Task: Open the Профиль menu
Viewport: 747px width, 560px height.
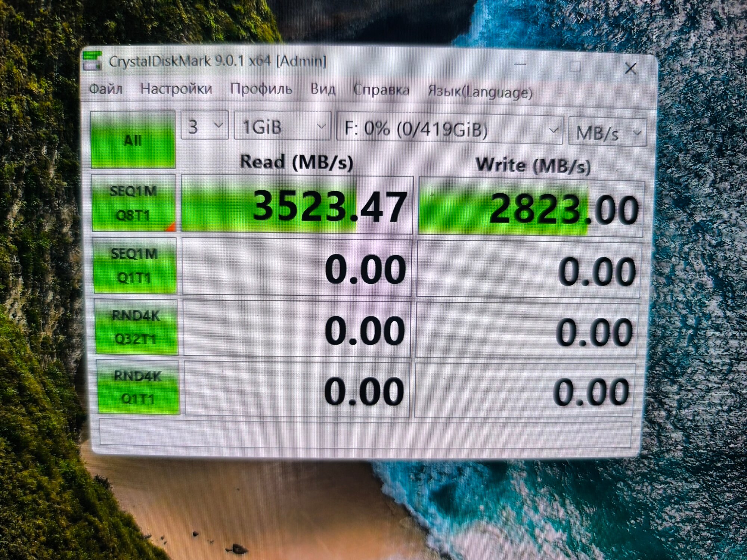Action: click(261, 89)
